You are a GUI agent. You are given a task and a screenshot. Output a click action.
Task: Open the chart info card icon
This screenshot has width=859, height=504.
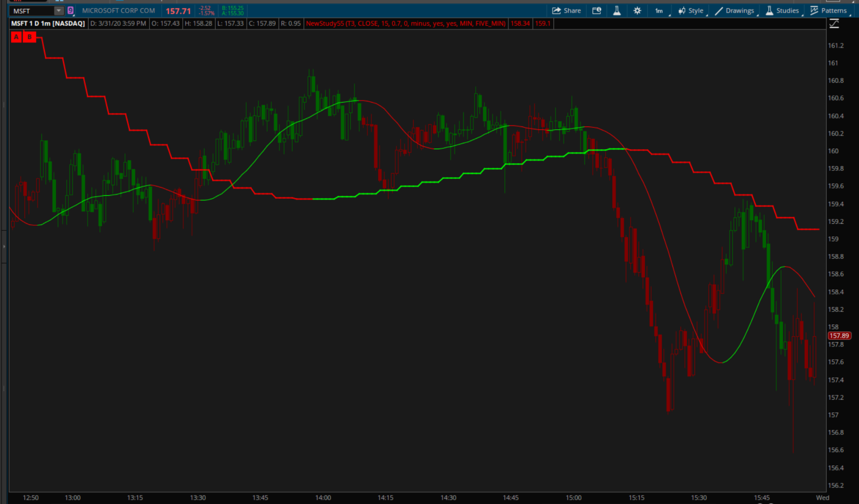pos(597,10)
